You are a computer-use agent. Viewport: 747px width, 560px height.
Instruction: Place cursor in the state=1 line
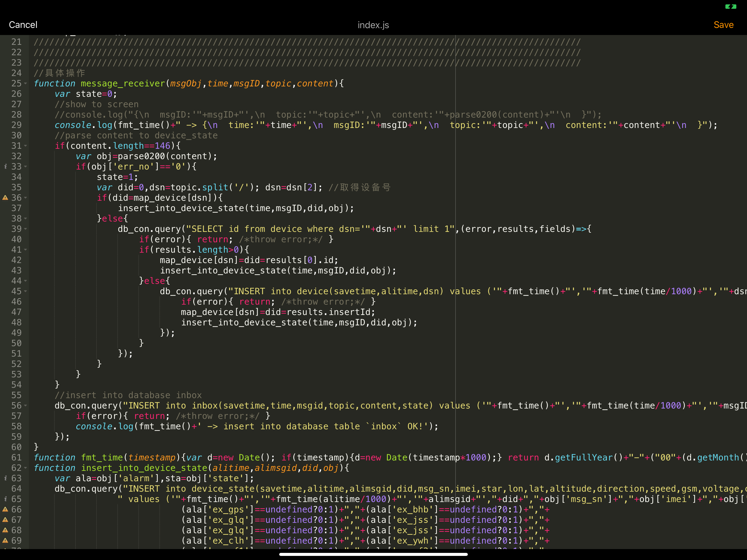[x=117, y=177]
